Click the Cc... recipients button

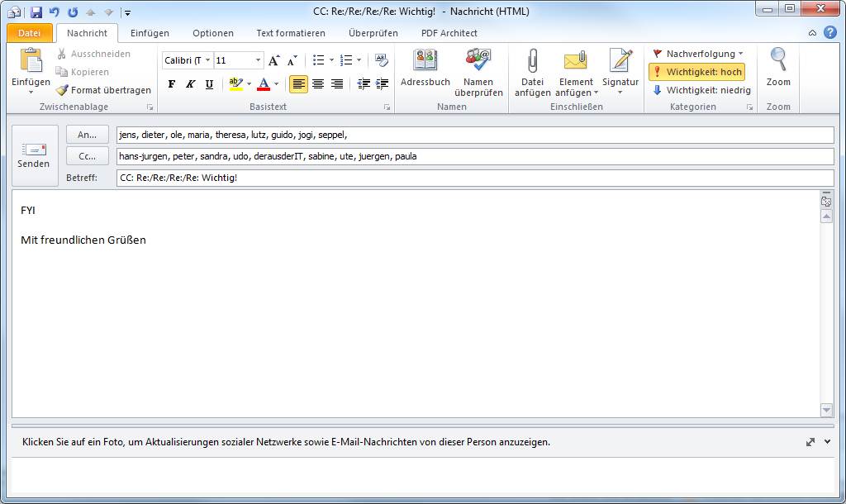click(88, 156)
